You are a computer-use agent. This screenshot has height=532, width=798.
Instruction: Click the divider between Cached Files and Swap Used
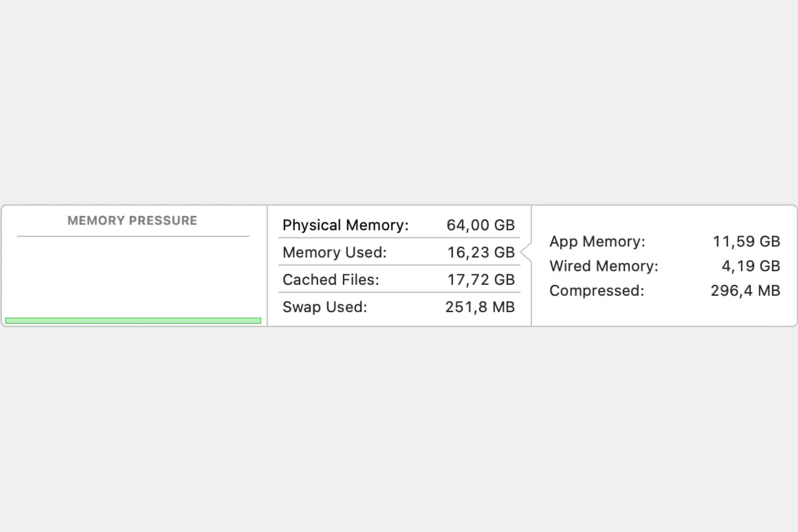click(x=399, y=292)
